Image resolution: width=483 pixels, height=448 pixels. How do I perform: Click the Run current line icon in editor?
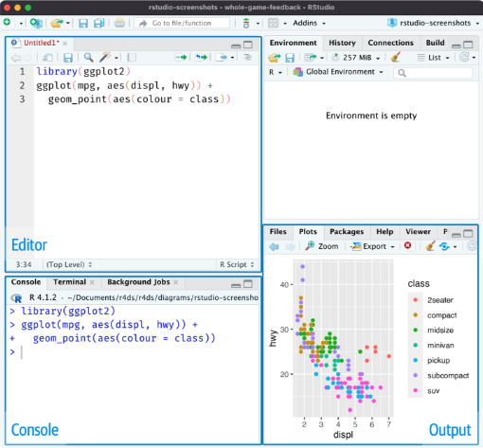181,57
